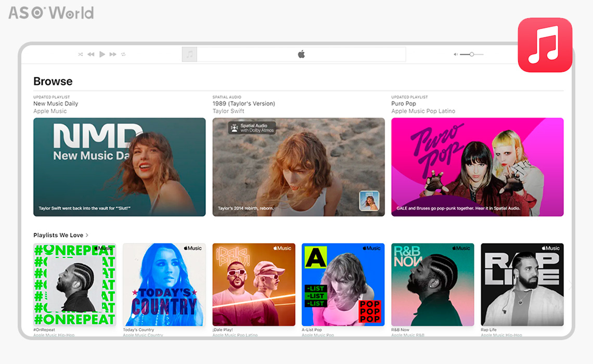593x364 pixels.
Task: Open the A-List Pop playlist cover
Action: [x=343, y=284]
